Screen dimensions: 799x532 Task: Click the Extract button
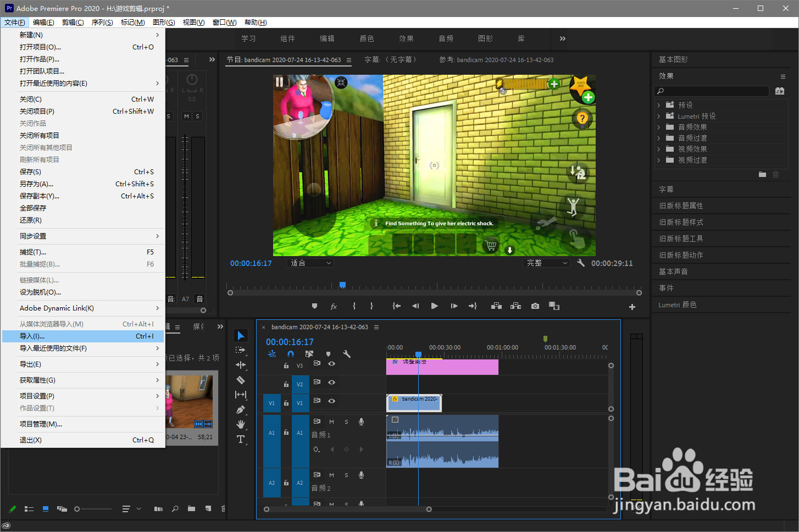tap(515, 306)
